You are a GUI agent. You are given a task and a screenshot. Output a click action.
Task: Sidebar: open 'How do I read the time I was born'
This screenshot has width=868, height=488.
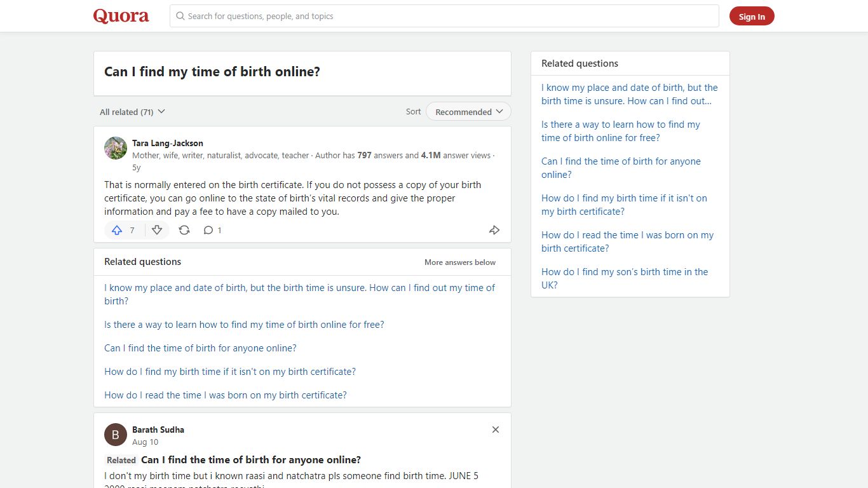(x=627, y=241)
